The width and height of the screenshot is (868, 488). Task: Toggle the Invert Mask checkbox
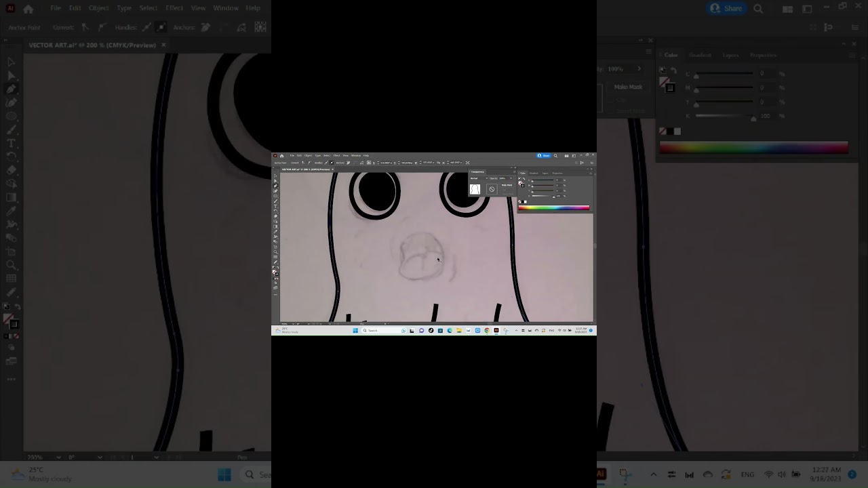click(x=500, y=194)
